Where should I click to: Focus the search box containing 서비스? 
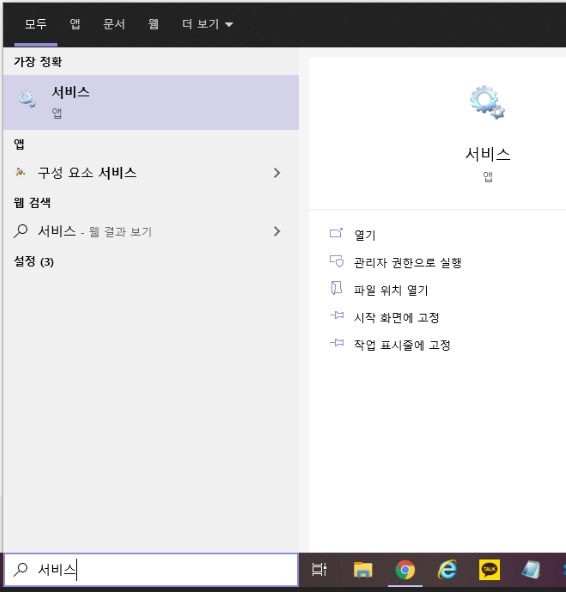[x=151, y=569]
